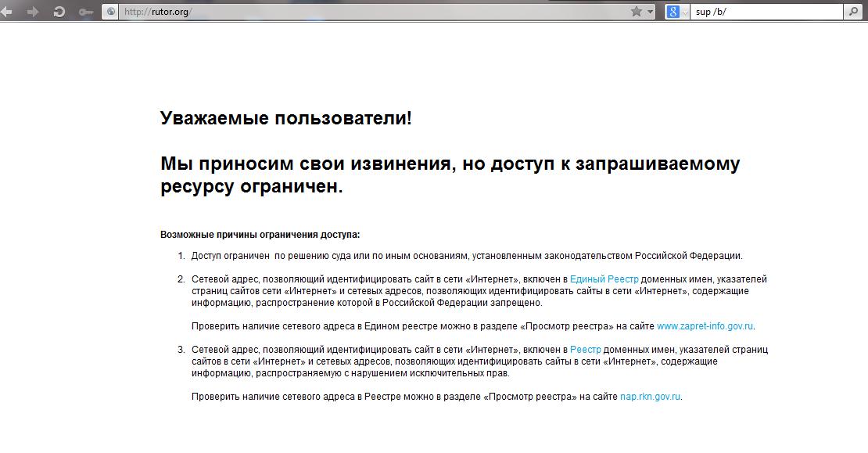Click list item 'Доступ ограничен по решению суда'
The height and width of the screenshot is (453, 868).
pos(467,256)
